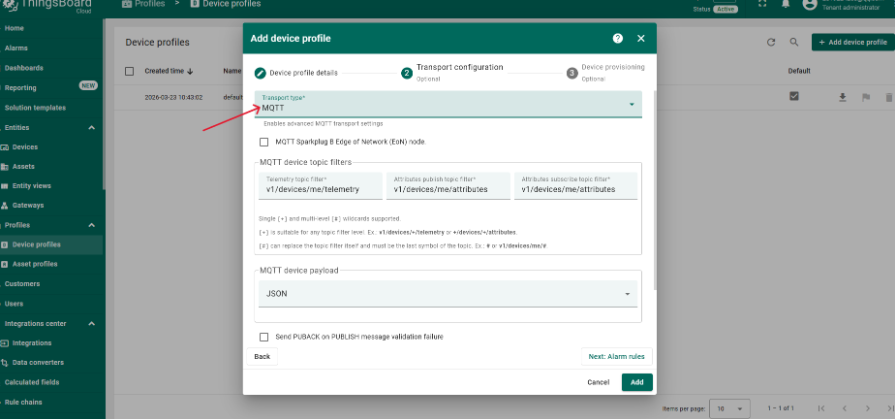Open the user profile avatar
The height and width of the screenshot is (419, 895).
[x=812, y=5]
